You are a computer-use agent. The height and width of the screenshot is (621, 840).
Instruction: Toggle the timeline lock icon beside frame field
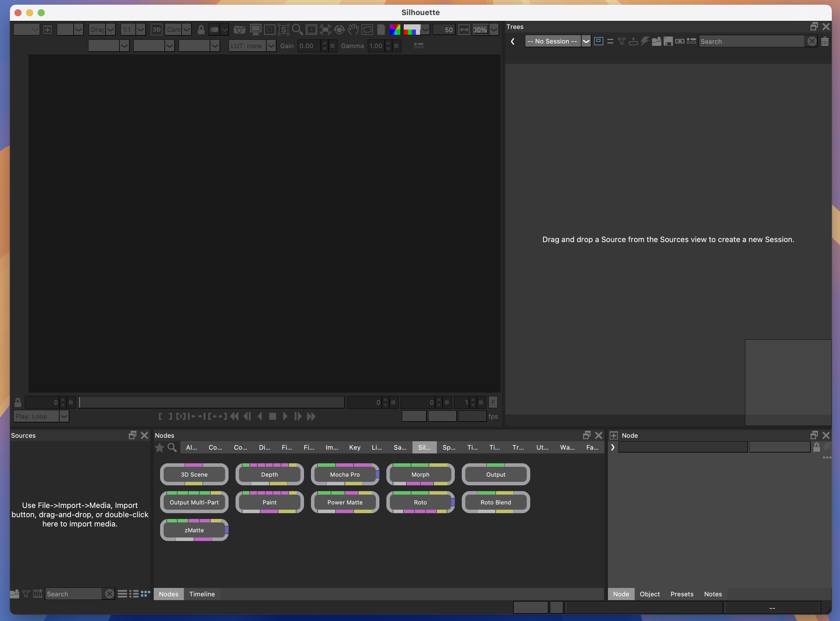[x=18, y=403]
